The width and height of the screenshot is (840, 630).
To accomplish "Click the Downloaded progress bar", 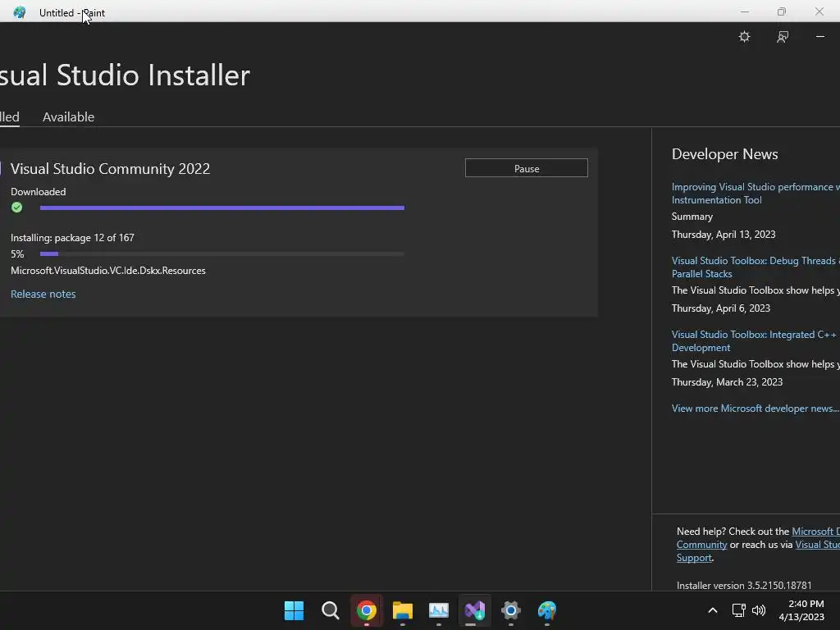I will pyautogui.click(x=221, y=208).
